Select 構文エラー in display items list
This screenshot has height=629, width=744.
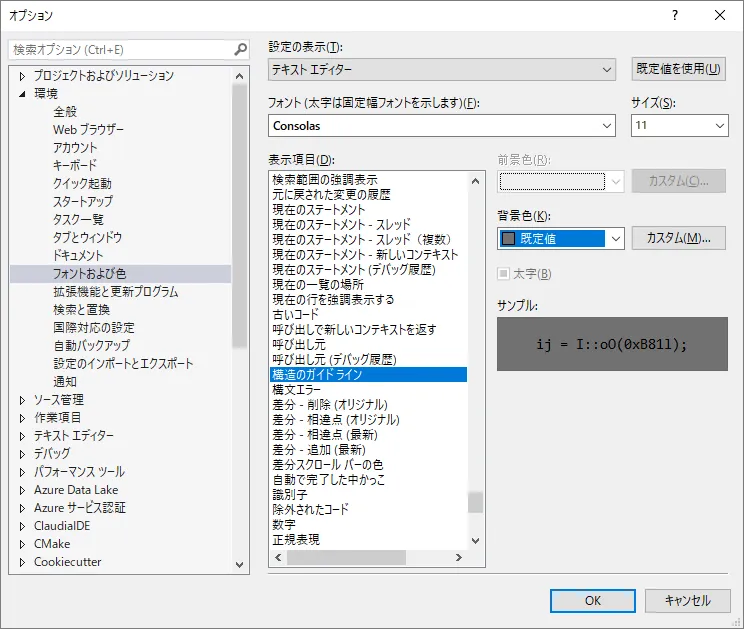297,390
